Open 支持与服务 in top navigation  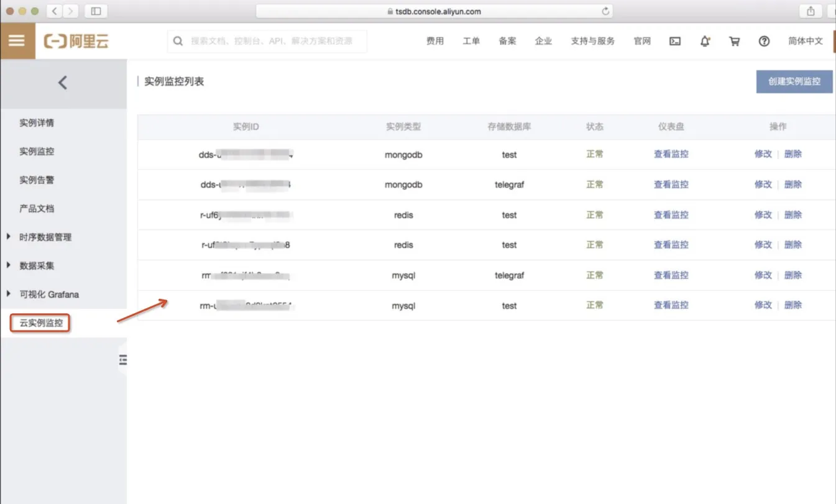593,41
